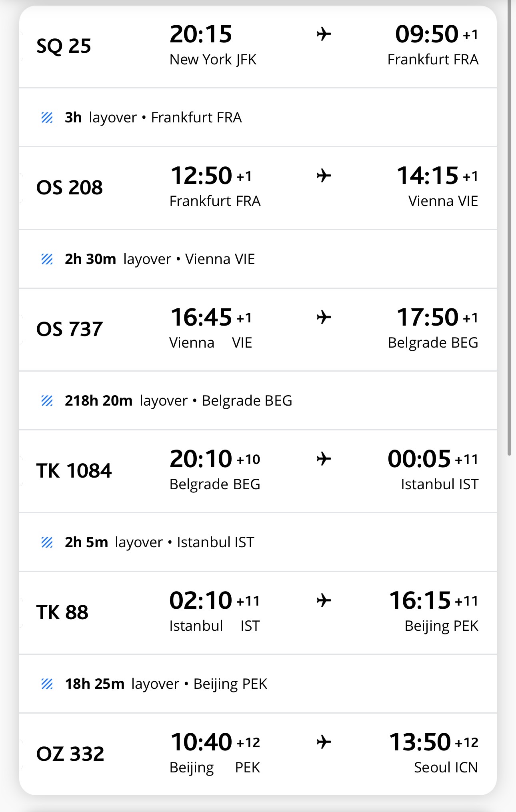Viewport: 516px width, 812px height.
Task: Click the airplane icon on OS 208 row
Action: [324, 176]
